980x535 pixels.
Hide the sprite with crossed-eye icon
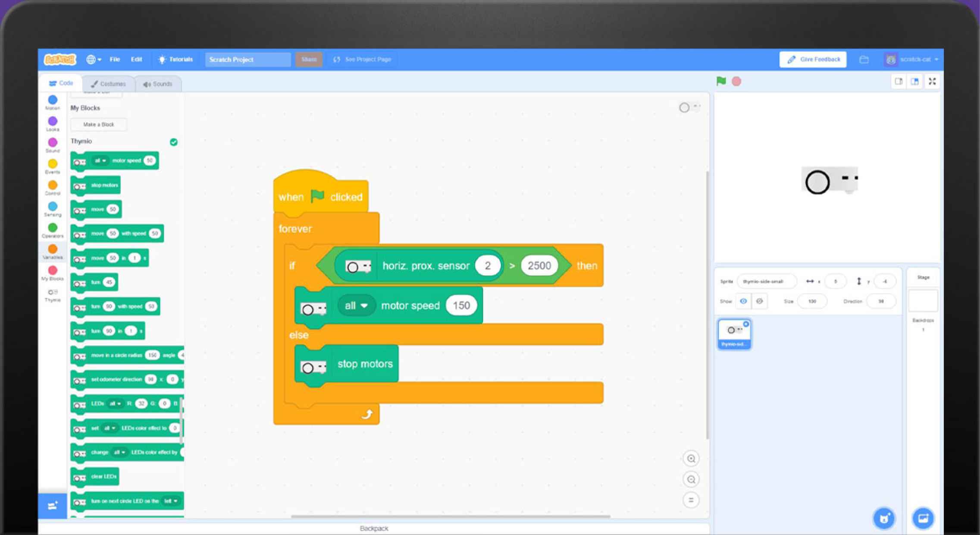click(x=759, y=301)
